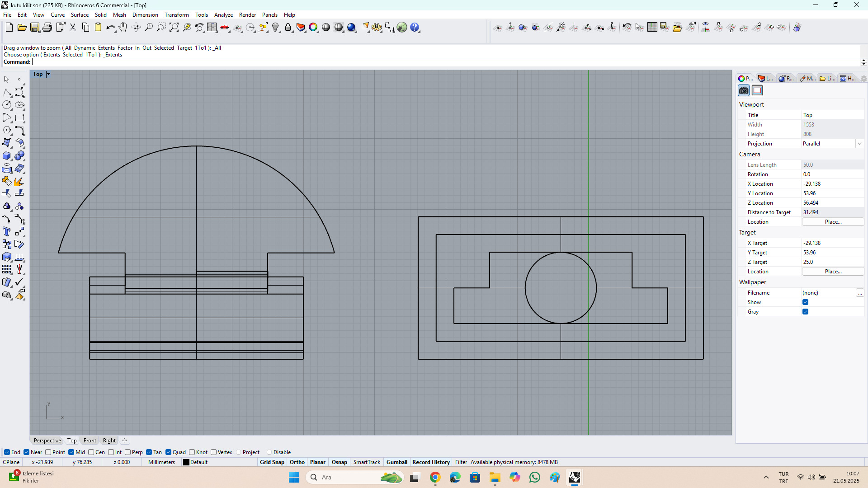
Task: Uncheck the wallpaper Show checkbox
Action: pos(806,302)
